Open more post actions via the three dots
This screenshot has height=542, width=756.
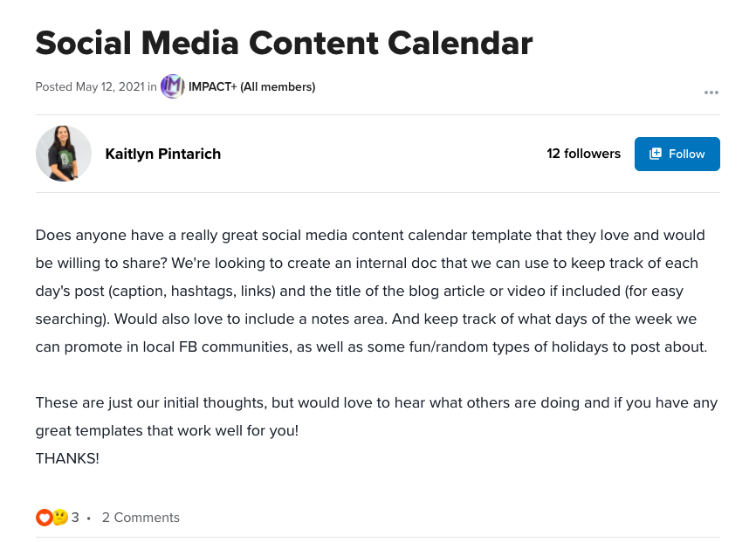(x=711, y=93)
